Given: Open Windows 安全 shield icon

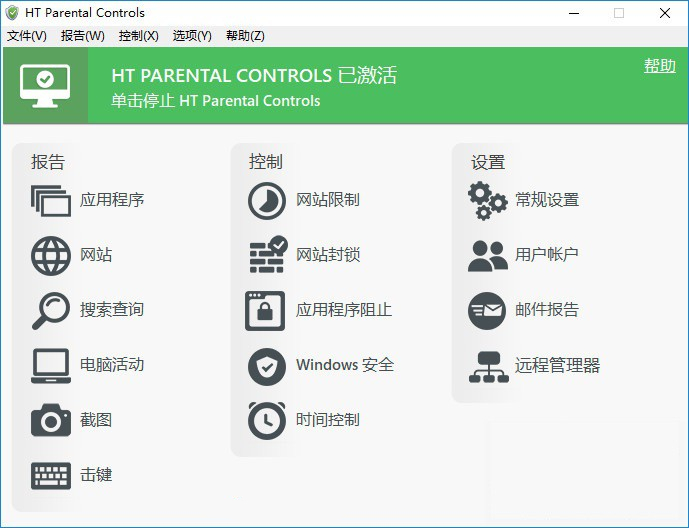Looking at the screenshot, I should click(266, 366).
